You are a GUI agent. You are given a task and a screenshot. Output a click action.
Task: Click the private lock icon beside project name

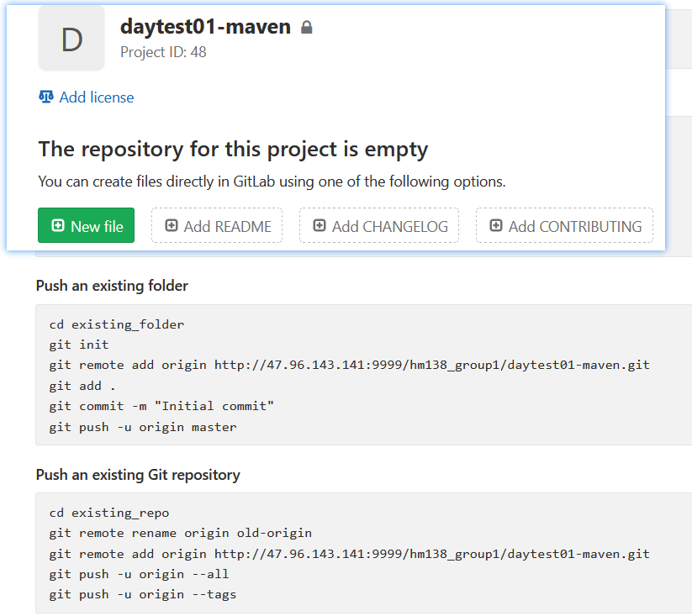[307, 28]
